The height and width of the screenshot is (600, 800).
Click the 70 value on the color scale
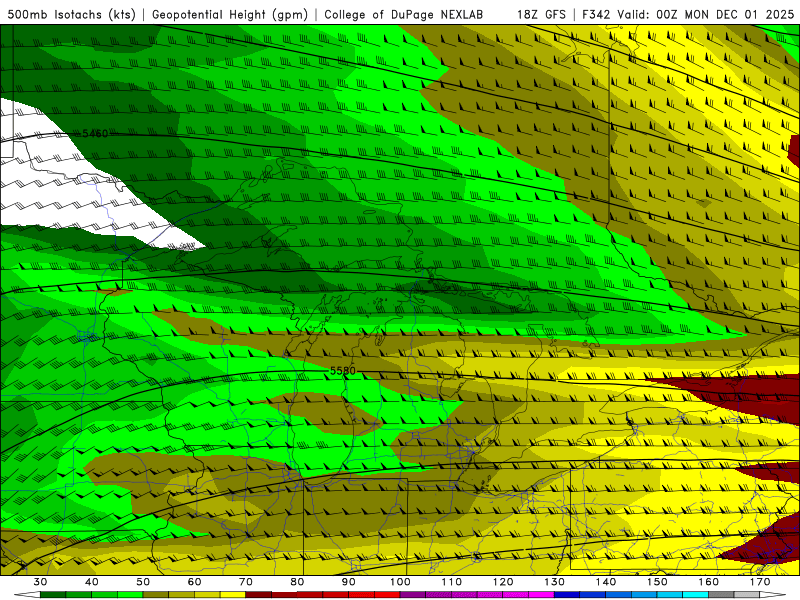click(x=246, y=582)
